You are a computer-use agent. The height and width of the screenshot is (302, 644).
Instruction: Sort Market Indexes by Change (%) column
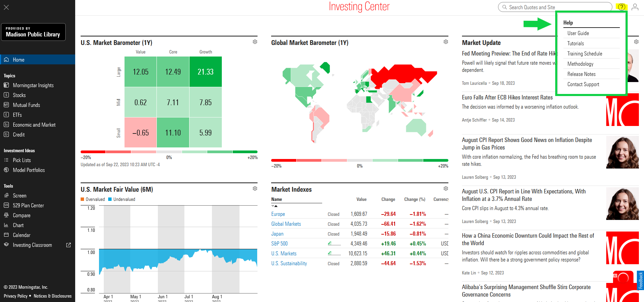pyautogui.click(x=415, y=200)
